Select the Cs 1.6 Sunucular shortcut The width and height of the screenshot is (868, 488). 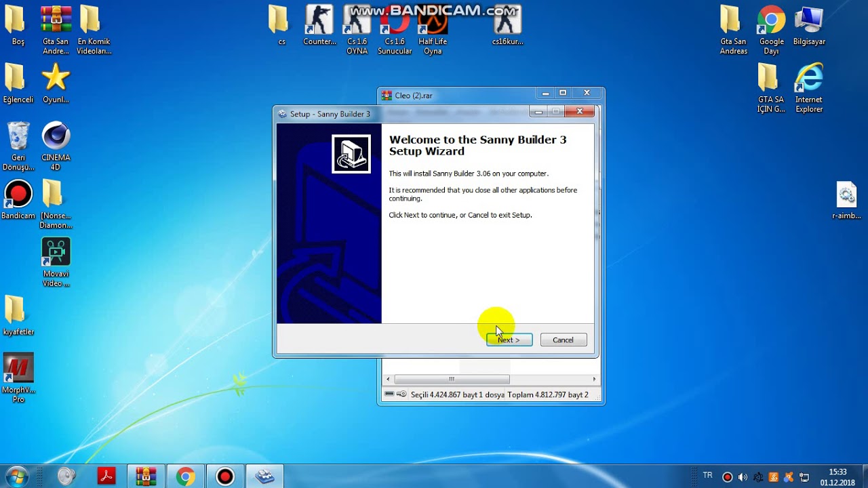395,30
